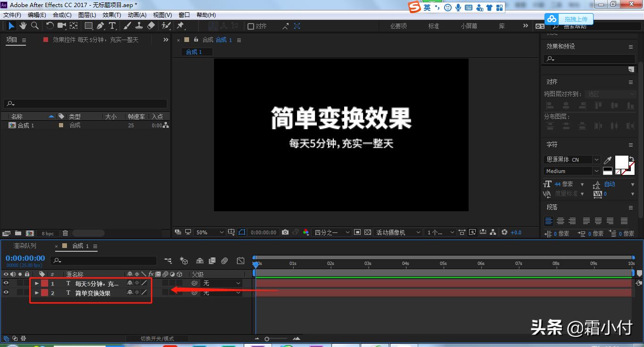Open the 50% magnification dropdown
This screenshot has height=347, width=644.
(x=210, y=232)
